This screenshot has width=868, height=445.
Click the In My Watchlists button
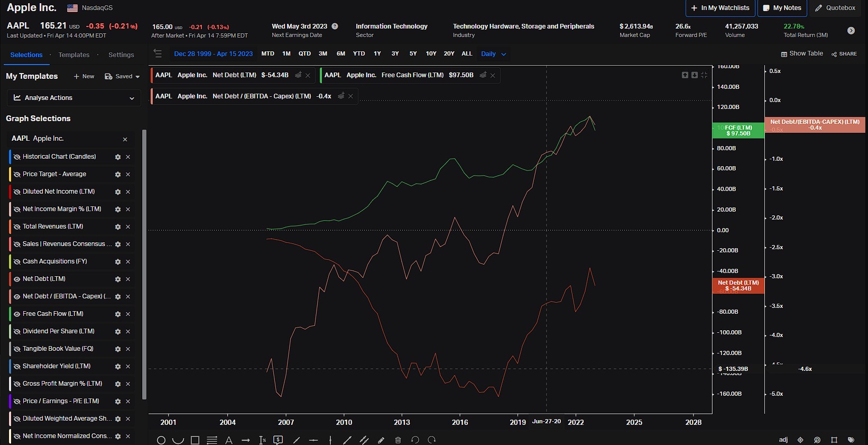tap(720, 8)
